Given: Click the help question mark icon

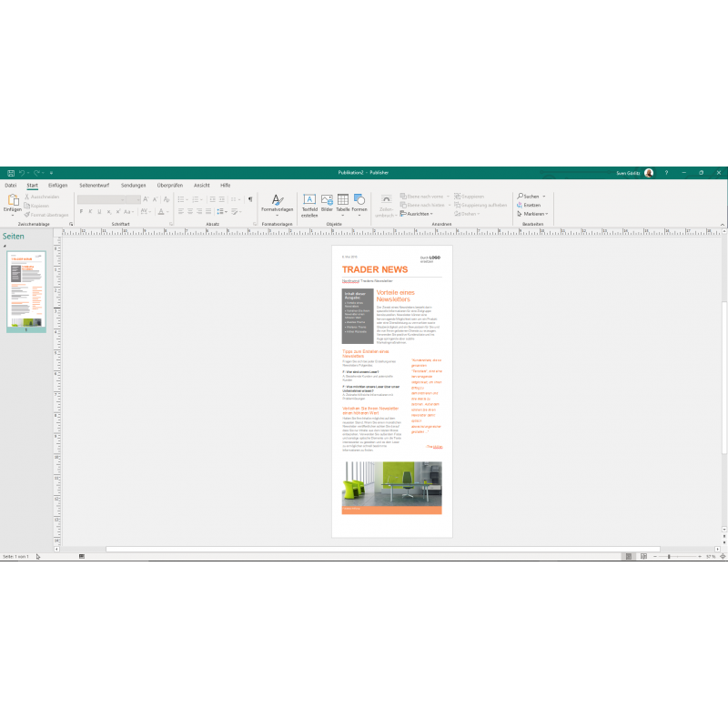Looking at the screenshot, I should 666,172.
